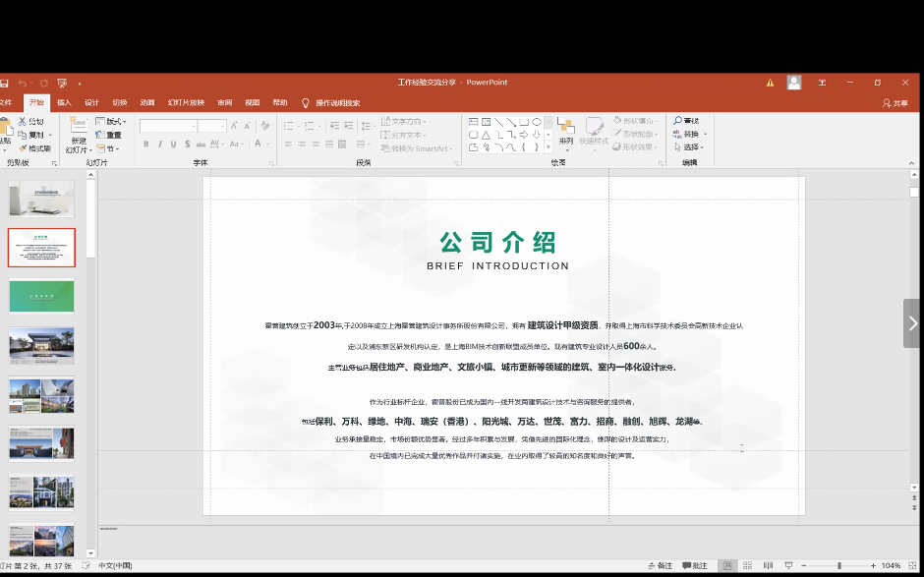The image size is (924, 577).
Task: Toggle Normal view button in status bar
Action: click(x=727, y=565)
